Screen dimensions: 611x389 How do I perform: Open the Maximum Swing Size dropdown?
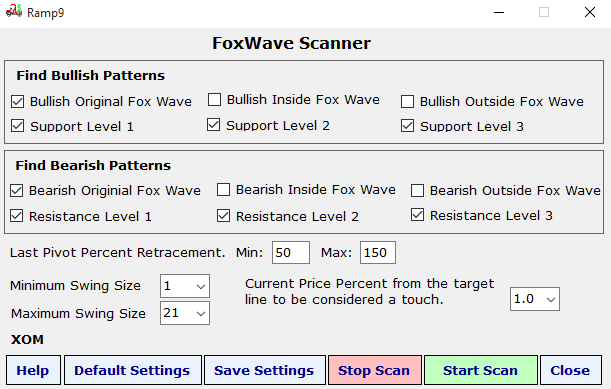pos(185,313)
